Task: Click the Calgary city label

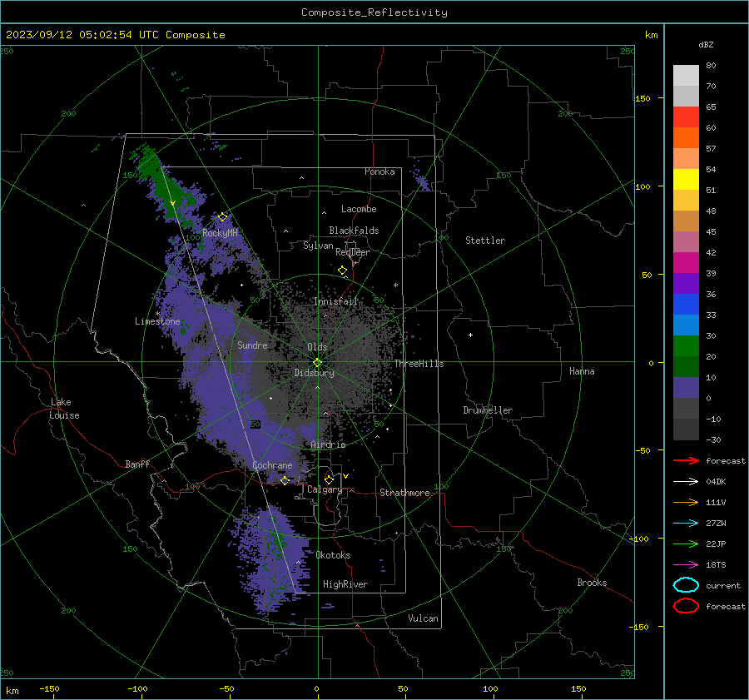Action: coord(325,489)
